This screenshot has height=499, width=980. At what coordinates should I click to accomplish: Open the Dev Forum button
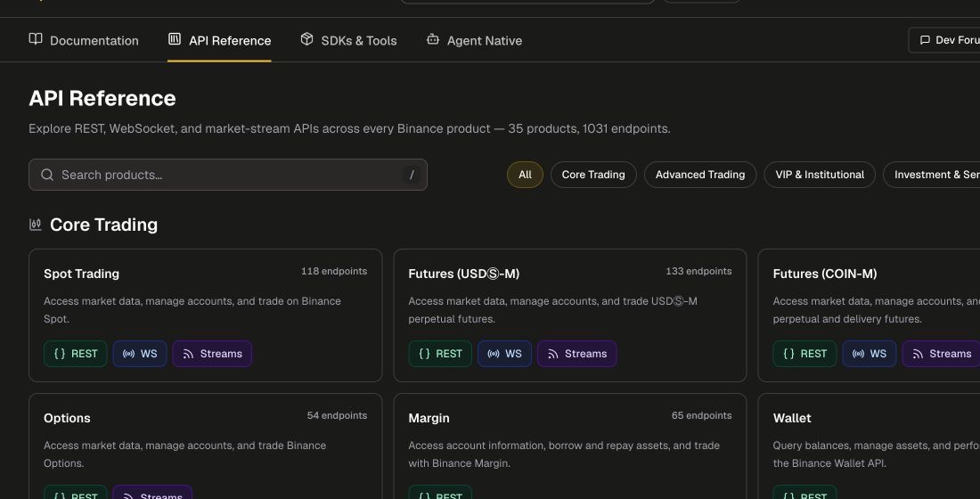(944, 40)
